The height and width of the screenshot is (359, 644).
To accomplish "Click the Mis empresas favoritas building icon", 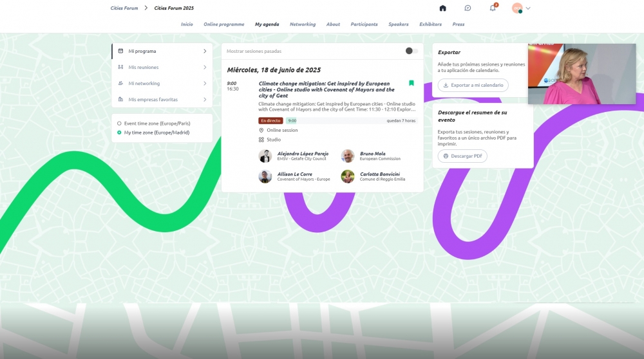I will tap(120, 99).
